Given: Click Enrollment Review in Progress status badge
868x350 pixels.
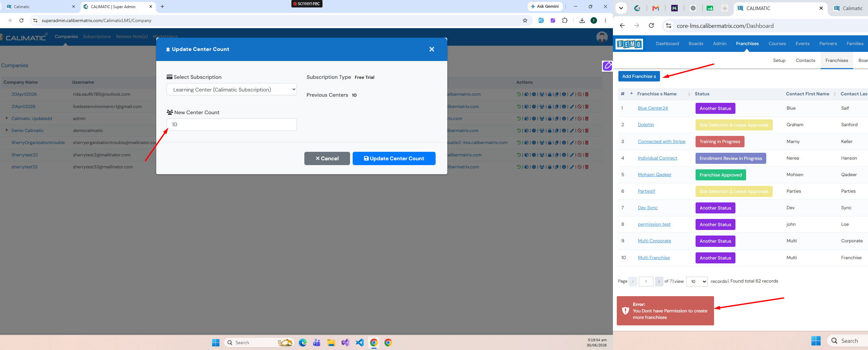Looking at the screenshot, I should point(731,159).
